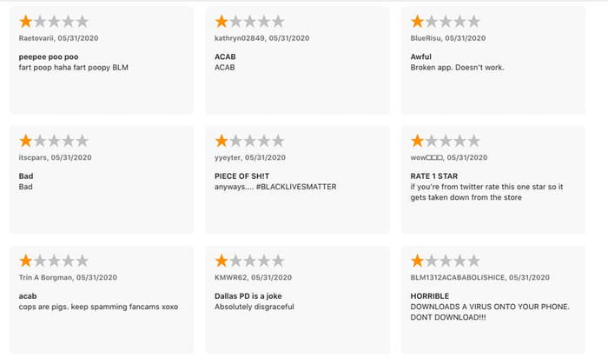The height and width of the screenshot is (364, 608).
Task: Select the 'peepee poo poo' review title
Action: click(49, 56)
